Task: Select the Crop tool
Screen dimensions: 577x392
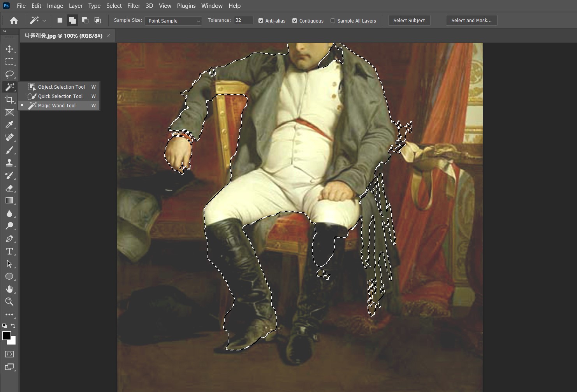Action: coord(9,100)
